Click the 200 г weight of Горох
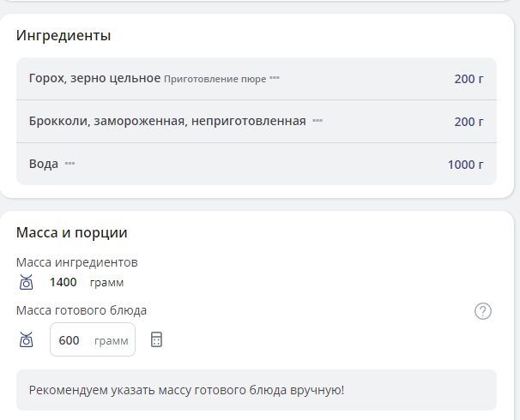Screen dimensions: 520x420 coord(469,79)
